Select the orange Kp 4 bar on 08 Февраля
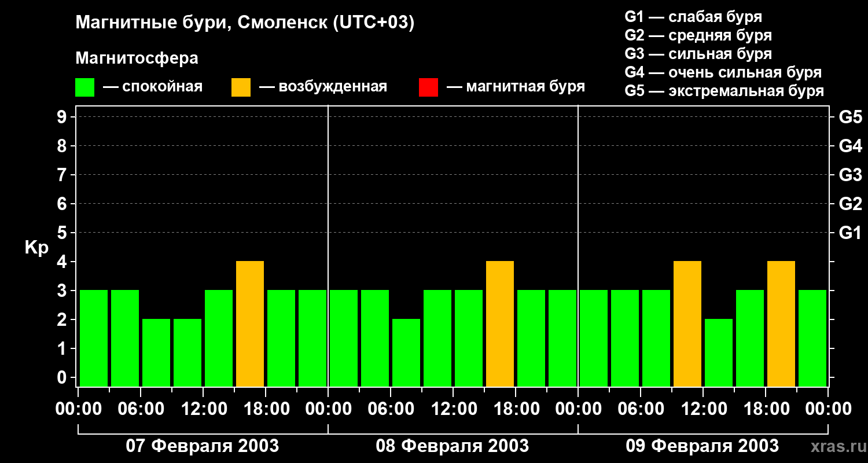Image resolution: width=868 pixels, height=463 pixels. [x=500, y=324]
